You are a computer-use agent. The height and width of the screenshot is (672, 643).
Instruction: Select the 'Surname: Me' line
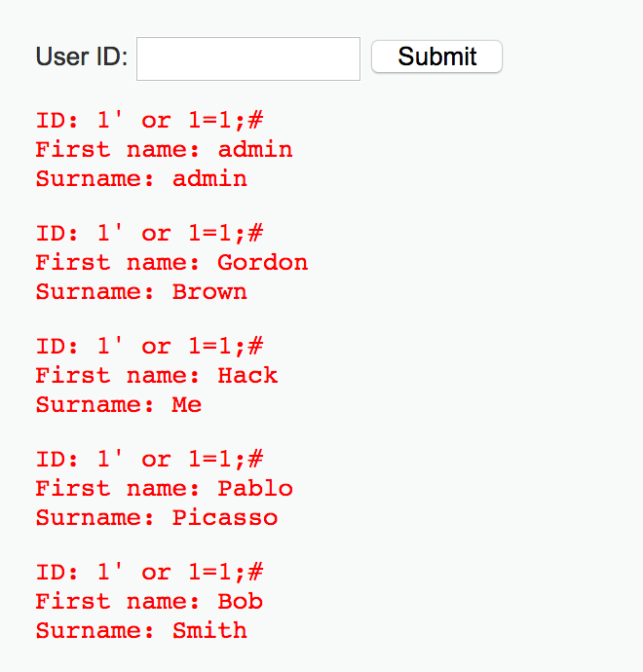(x=119, y=405)
